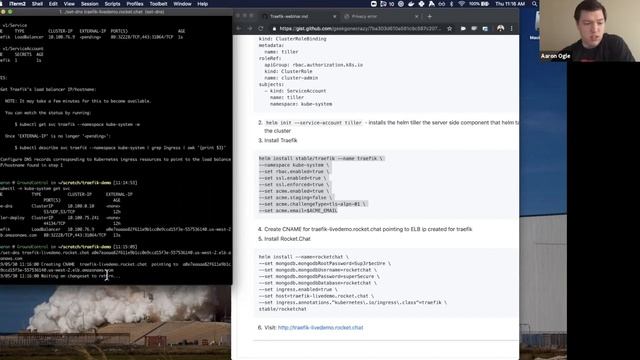640x360 pixels.
Task: Go forward in the browser
Action: tap(249, 29)
